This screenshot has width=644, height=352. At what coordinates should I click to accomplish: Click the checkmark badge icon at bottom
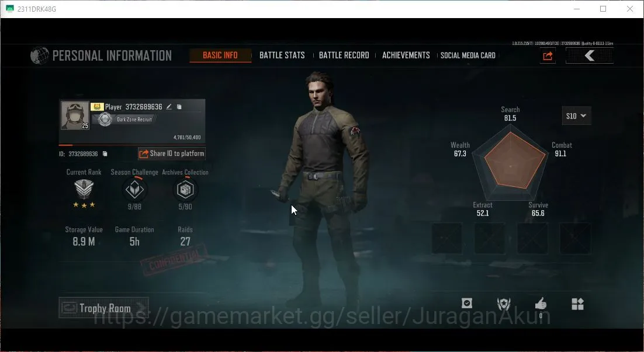click(x=466, y=303)
